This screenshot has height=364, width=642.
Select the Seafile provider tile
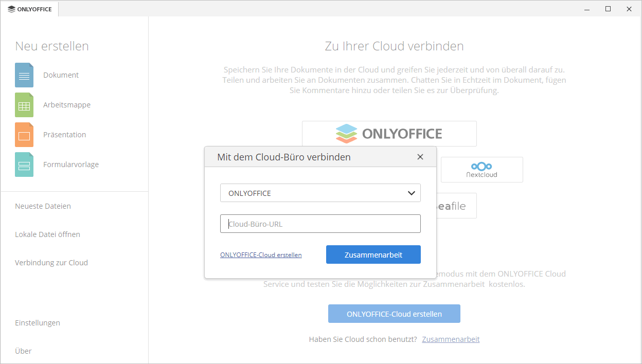click(456, 206)
